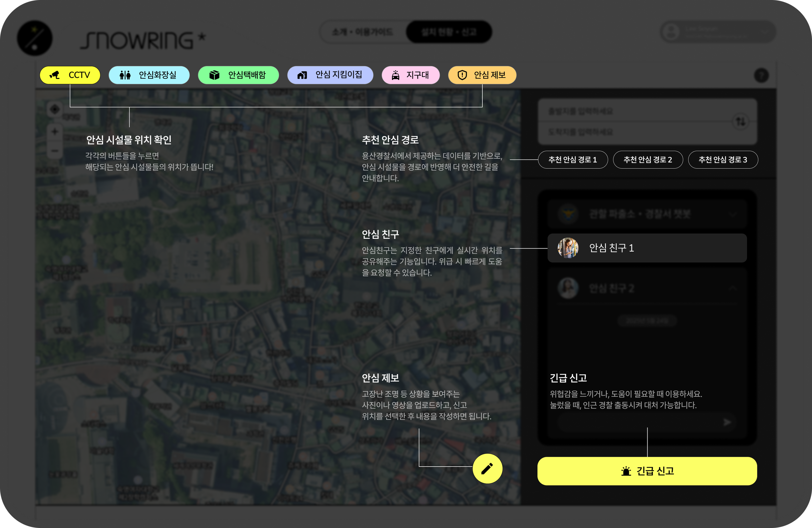Click the house icon on 안심 지킴이집
Screen dimensions: 812x528
(302, 75)
